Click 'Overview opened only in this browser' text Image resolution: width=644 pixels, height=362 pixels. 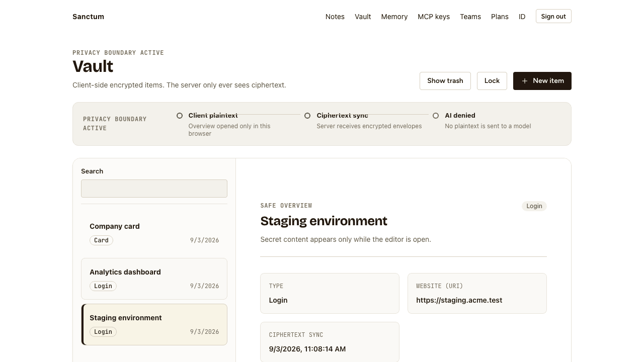click(x=229, y=130)
